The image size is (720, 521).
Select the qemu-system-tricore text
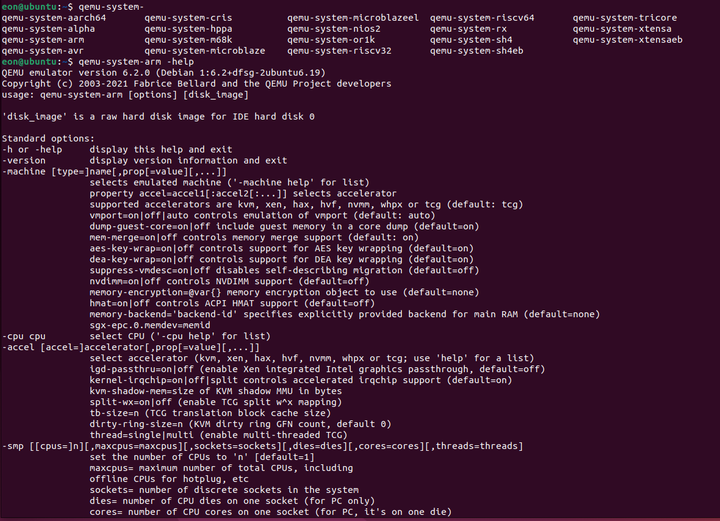coord(624,18)
